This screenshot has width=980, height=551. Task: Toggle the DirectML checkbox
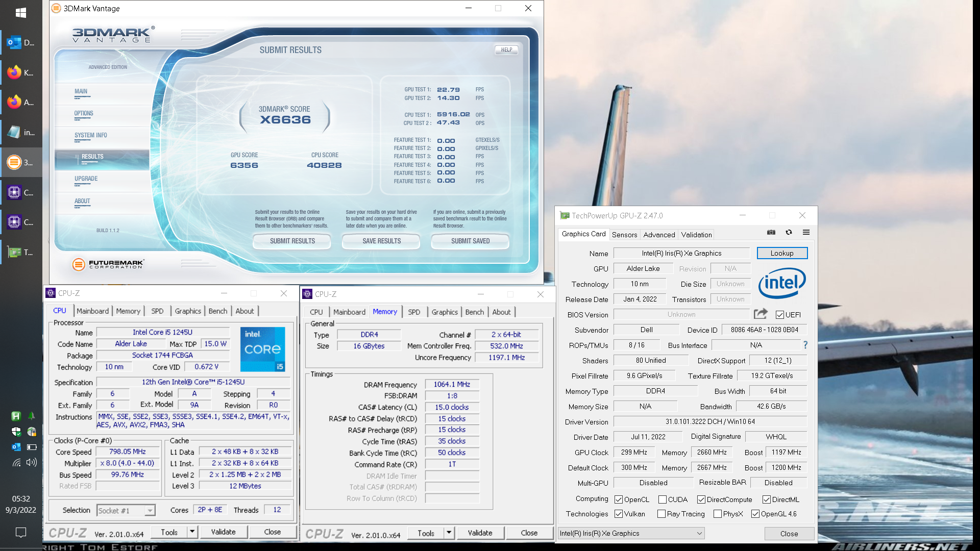(767, 499)
